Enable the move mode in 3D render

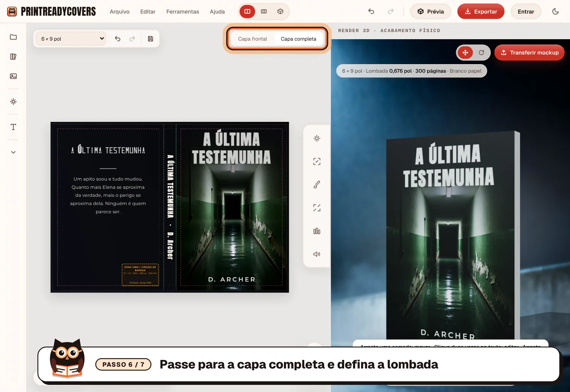[x=465, y=52]
